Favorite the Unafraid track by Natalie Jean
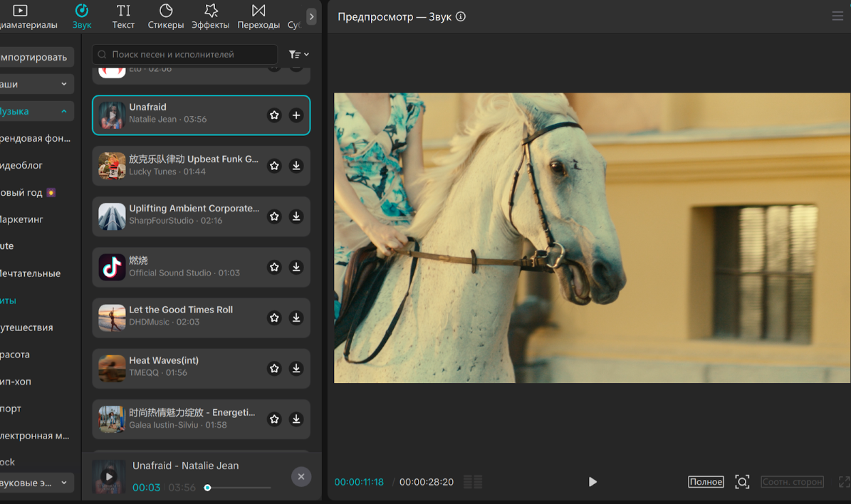This screenshot has height=504, width=851. tap(274, 115)
